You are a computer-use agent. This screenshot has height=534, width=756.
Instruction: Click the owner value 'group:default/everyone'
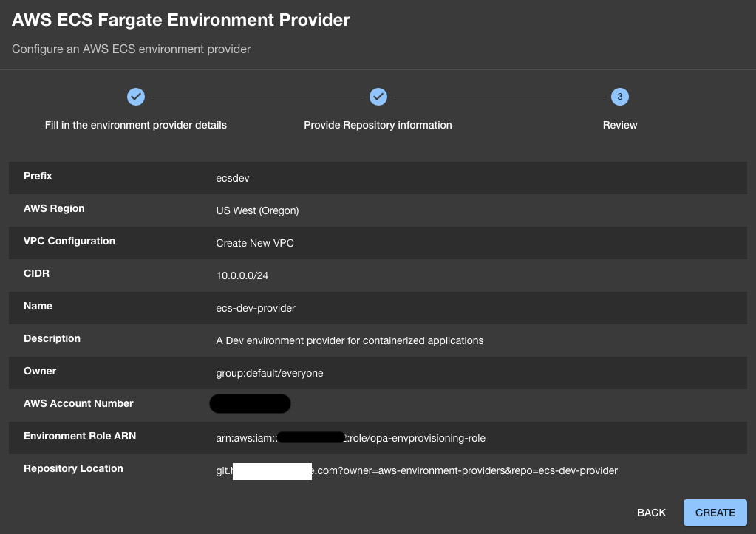point(270,374)
